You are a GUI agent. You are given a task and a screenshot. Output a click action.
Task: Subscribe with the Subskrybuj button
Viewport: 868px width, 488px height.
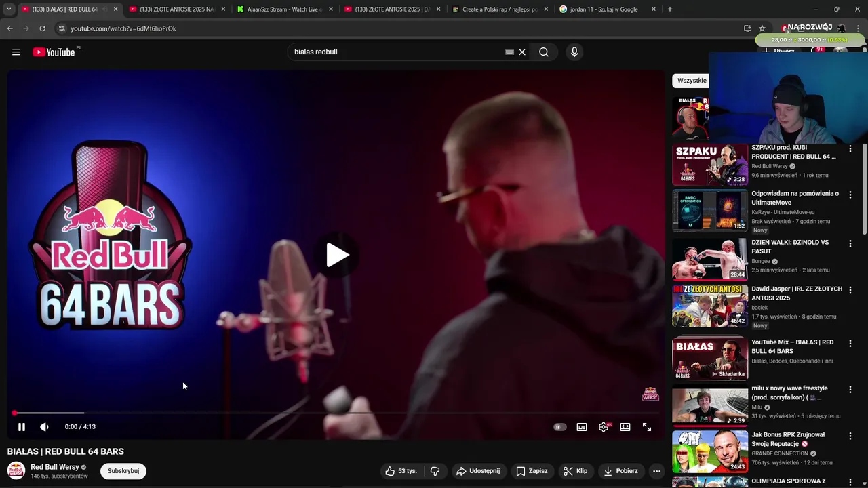click(x=123, y=471)
